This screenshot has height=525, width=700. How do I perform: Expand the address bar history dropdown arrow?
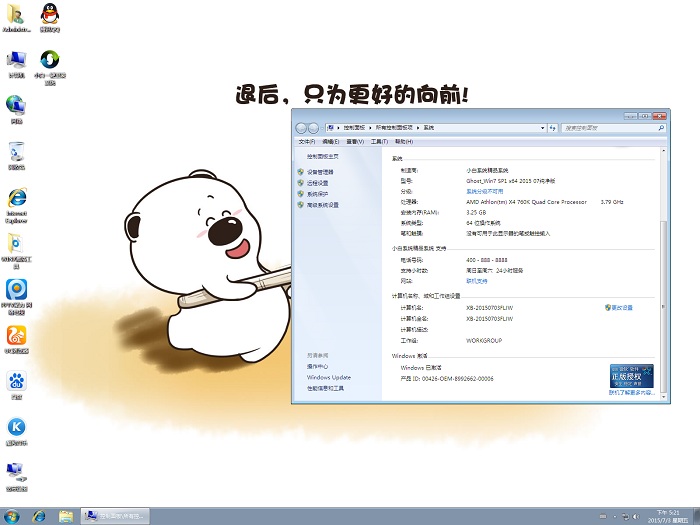click(545, 128)
